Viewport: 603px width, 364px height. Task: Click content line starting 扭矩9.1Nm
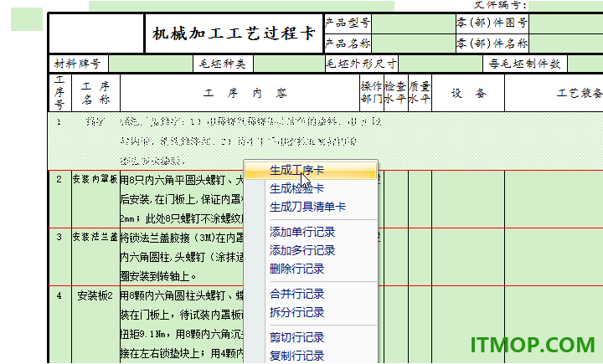[x=182, y=334]
